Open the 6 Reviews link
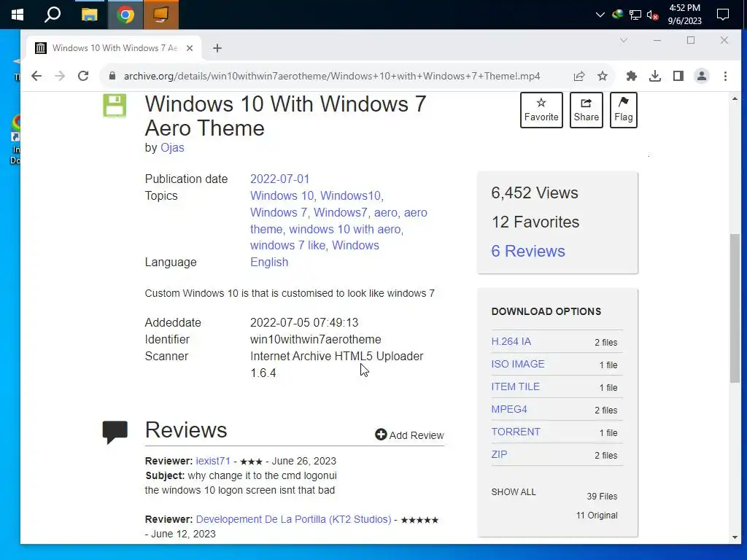Image resolution: width=747 pixels, height=560 pixels. 528,251
